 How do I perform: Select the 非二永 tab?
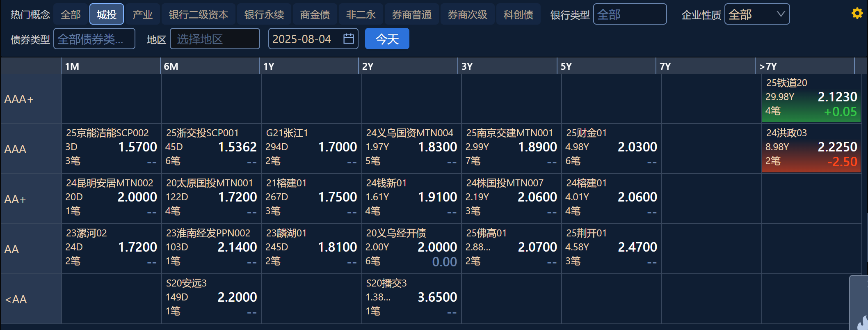point(361,15)
